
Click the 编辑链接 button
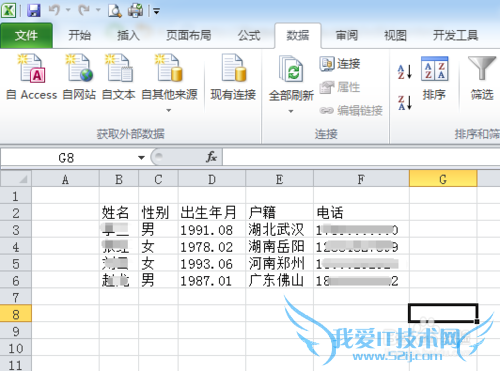[x=351, y=110]
